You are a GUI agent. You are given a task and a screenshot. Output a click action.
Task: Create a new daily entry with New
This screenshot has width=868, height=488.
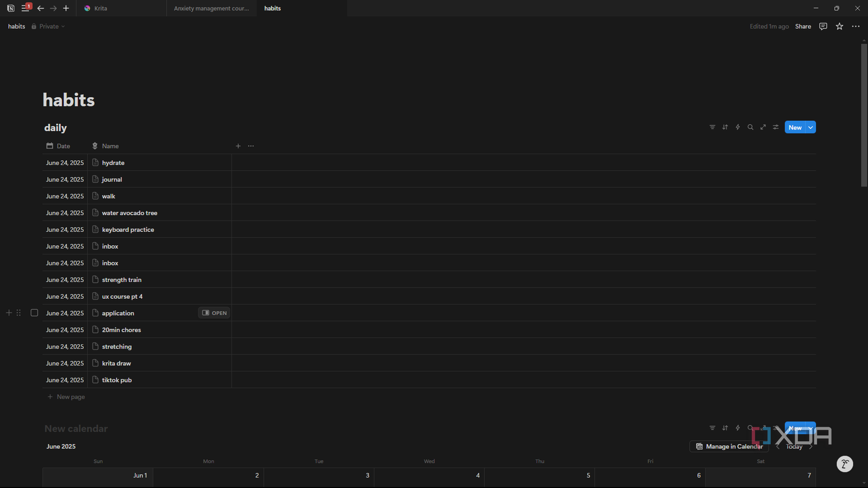(x=795, y=127)
